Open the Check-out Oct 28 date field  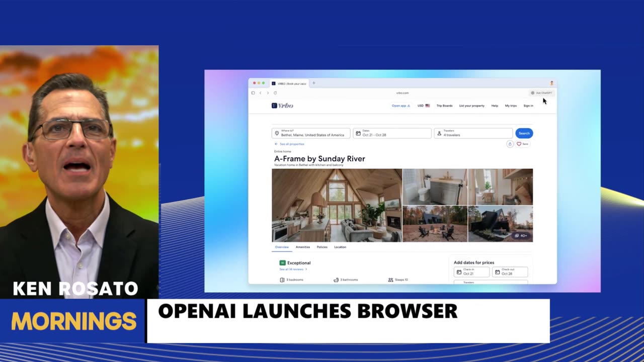click(x=510, y=272)
